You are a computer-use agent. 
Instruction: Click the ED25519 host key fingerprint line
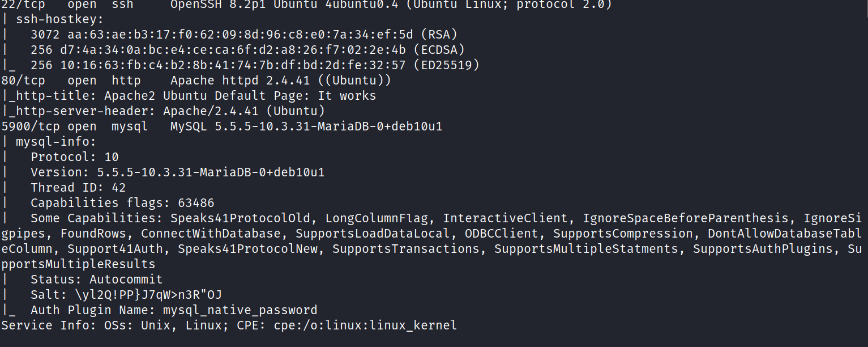[x=255, y=65]
